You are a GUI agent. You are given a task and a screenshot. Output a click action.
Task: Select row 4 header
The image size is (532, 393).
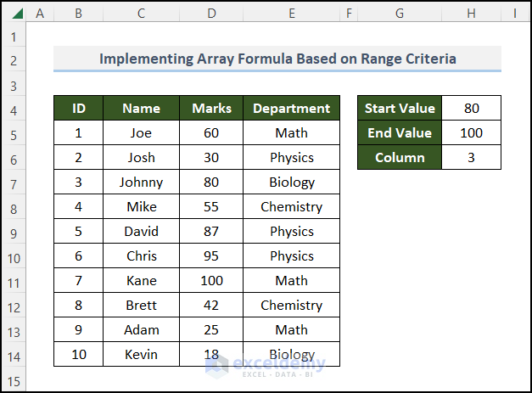point(14,109)
